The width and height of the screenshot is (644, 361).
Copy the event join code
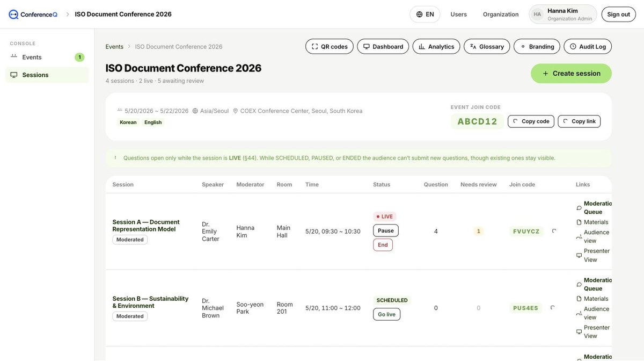click(531, 121)
